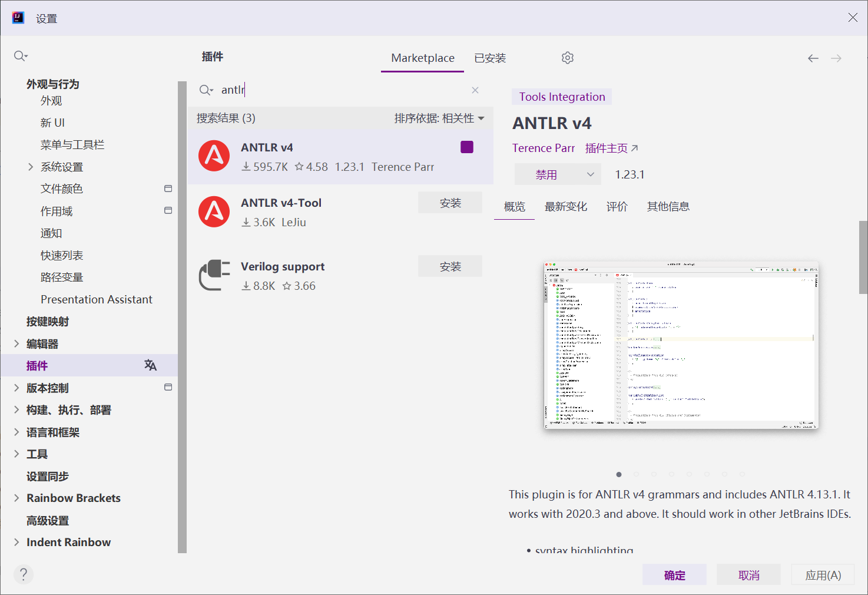Click the plugin search options magnifier
This screenshot has height=595, width=868.
click(206, 90)
